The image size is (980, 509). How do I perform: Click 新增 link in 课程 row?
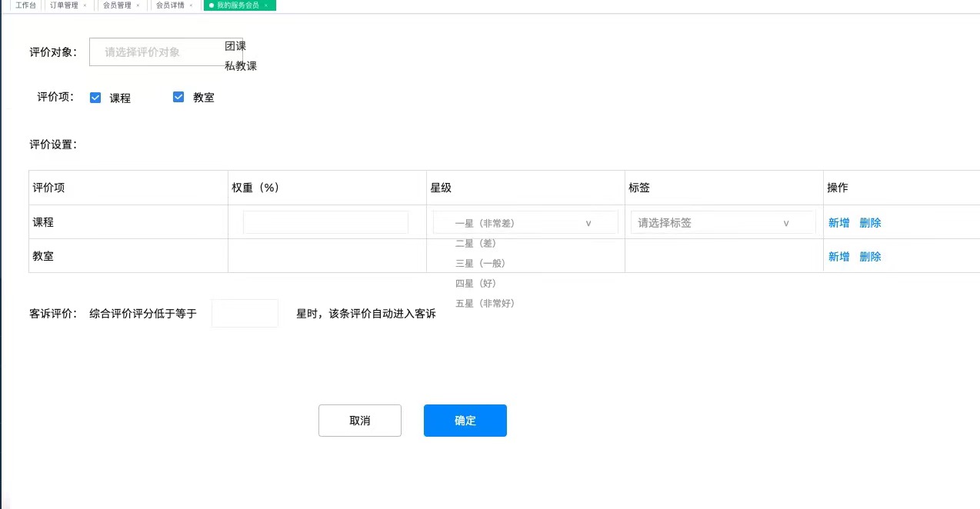tap(838, 223)
